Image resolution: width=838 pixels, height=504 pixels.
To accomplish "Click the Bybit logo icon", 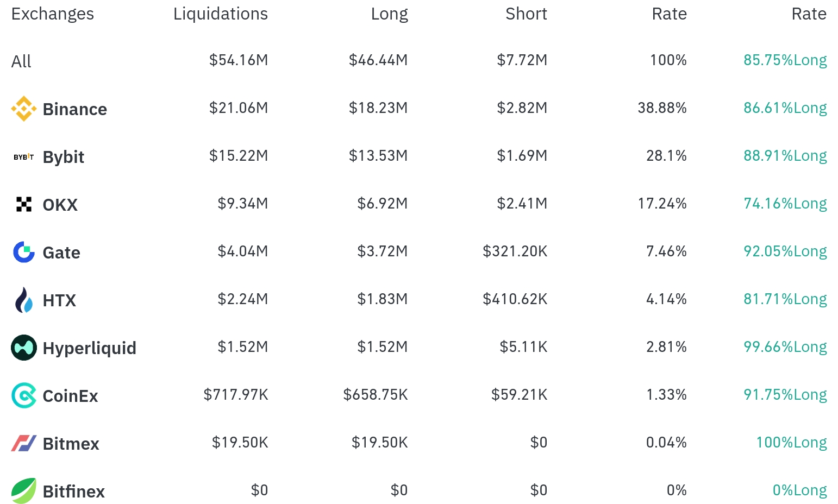I will (24, 157).
